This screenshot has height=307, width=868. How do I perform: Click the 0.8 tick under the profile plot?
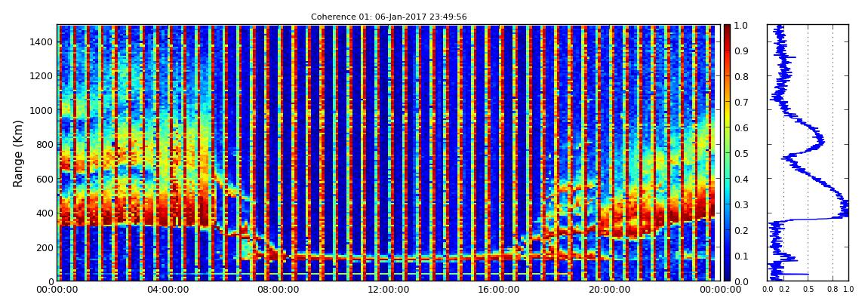(833, 290)
